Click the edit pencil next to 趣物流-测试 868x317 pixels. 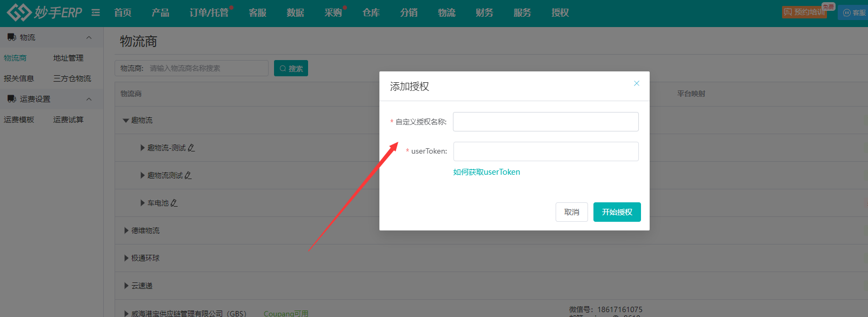tap(191, 148)
